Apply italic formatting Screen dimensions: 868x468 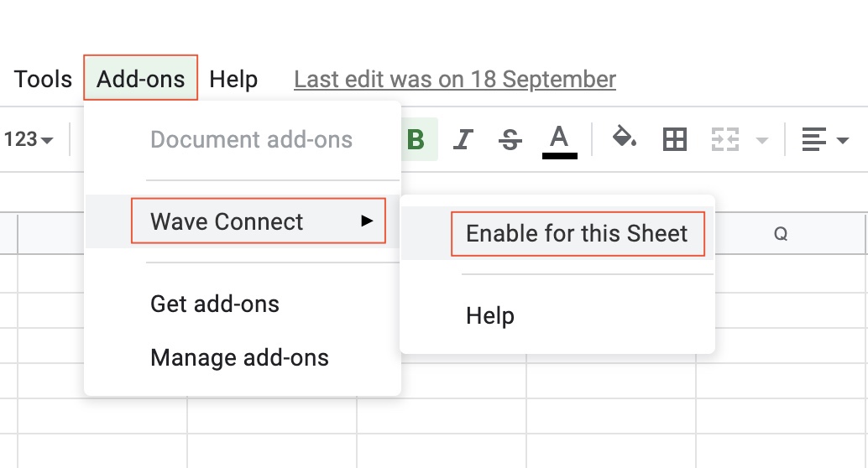pyautogui.click(x=463, y=139)
